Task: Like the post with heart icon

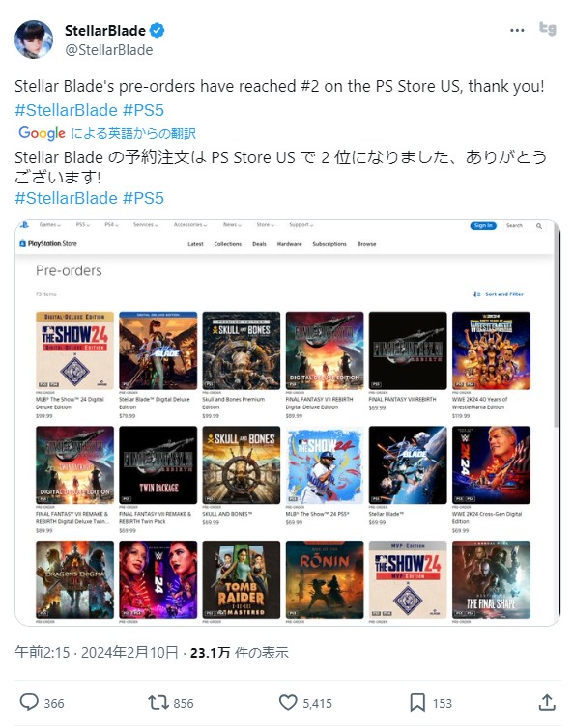Action: pyautogui.click(x=288, y=702)
